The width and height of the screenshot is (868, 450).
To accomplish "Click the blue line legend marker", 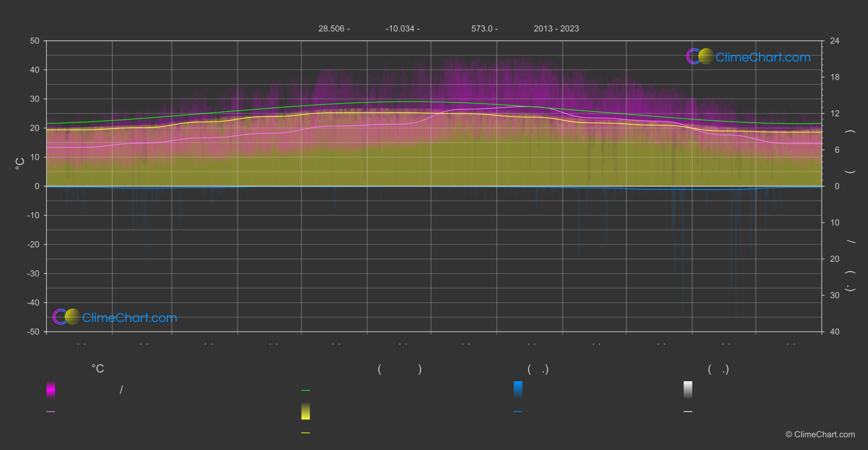I will pos(518,412).
